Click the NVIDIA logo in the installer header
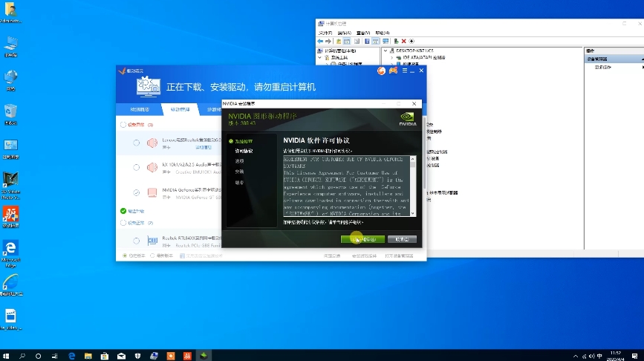Viewport: 644px width, 361px height. (408, 119)
